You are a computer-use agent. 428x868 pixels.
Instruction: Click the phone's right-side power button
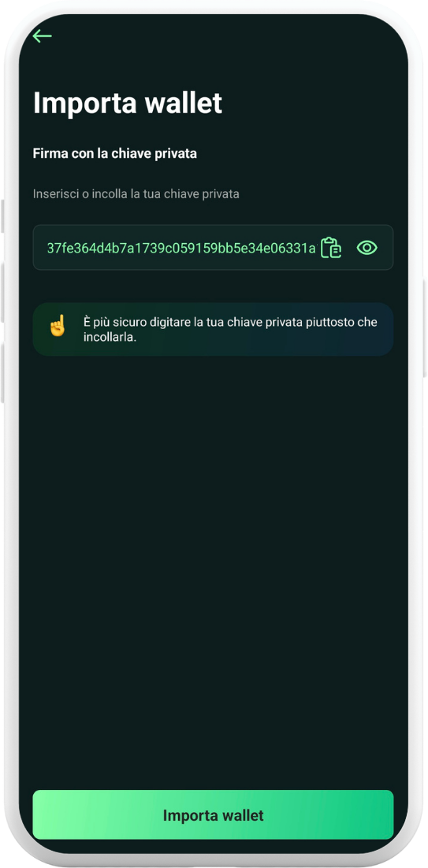click(x=425, y=327)
